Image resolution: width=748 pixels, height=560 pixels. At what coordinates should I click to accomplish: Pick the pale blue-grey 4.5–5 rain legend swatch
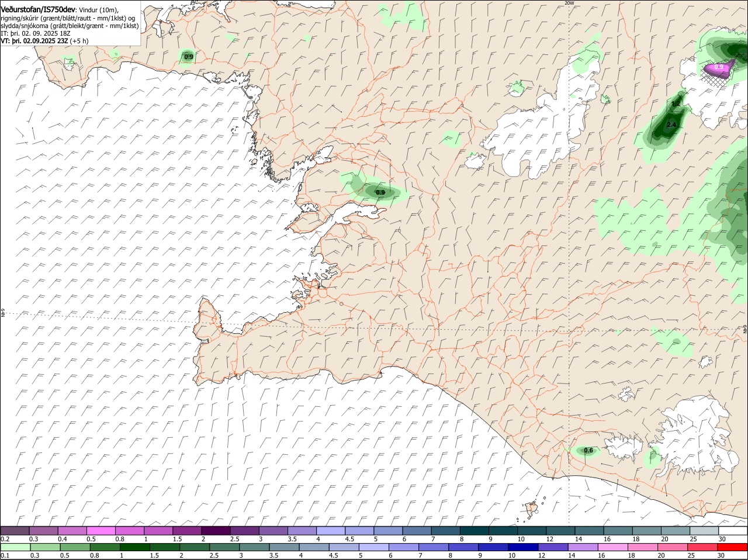[344, 547]
